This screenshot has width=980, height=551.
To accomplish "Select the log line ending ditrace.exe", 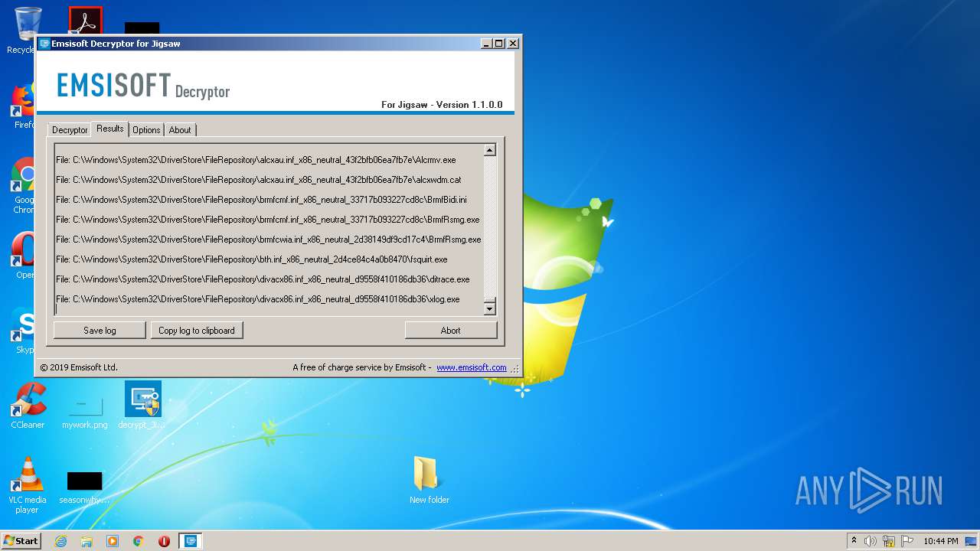I will pyautogui.click(x=263, y=279).
